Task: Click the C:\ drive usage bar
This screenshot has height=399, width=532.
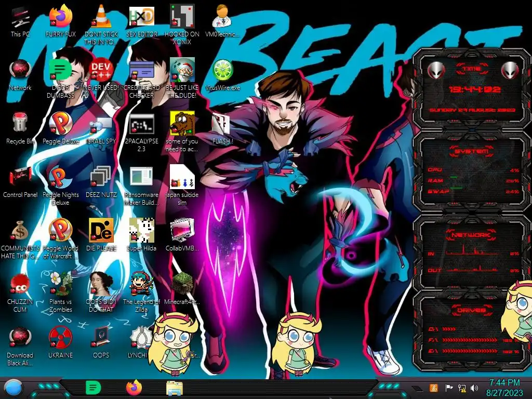Action: pyautogui.click(x=449, y=329)
